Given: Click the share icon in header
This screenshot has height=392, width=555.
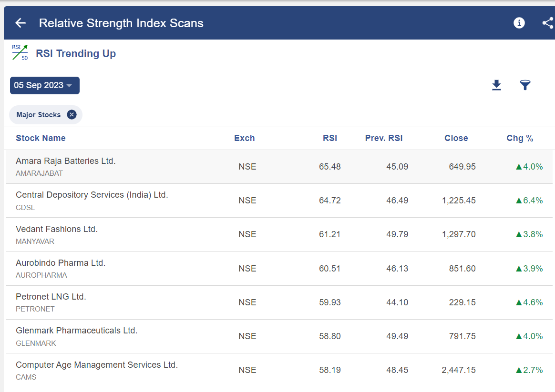Looking at the screenshot, I should [x=548, y=23].
